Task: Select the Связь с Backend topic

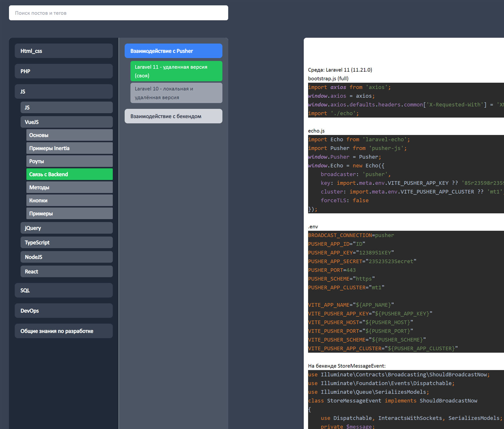Action: click(69, 174)
